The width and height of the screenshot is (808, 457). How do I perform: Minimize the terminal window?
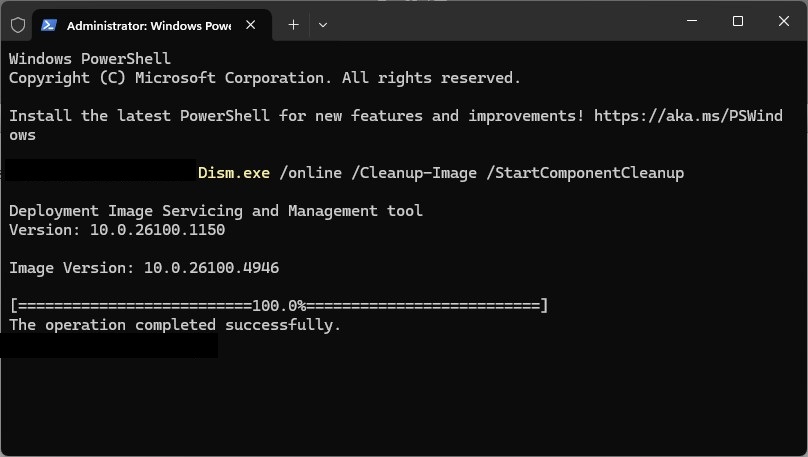tap(692, 21)
